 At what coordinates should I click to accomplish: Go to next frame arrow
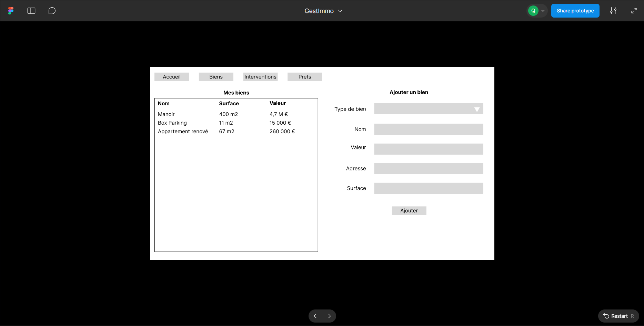329,316
